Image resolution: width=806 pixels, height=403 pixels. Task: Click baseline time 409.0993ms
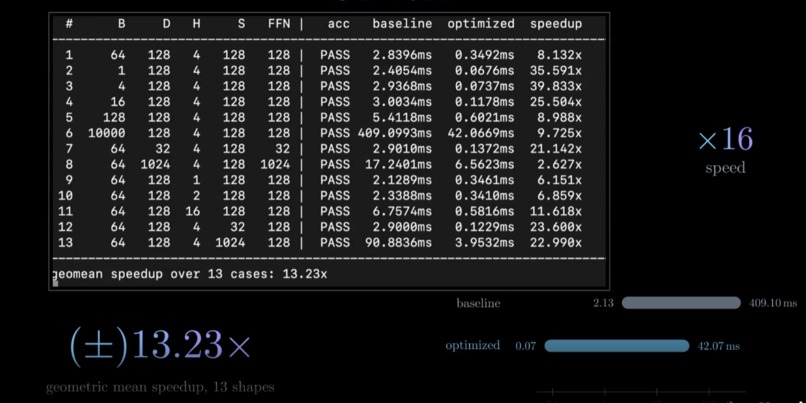[x=395, y=133]
